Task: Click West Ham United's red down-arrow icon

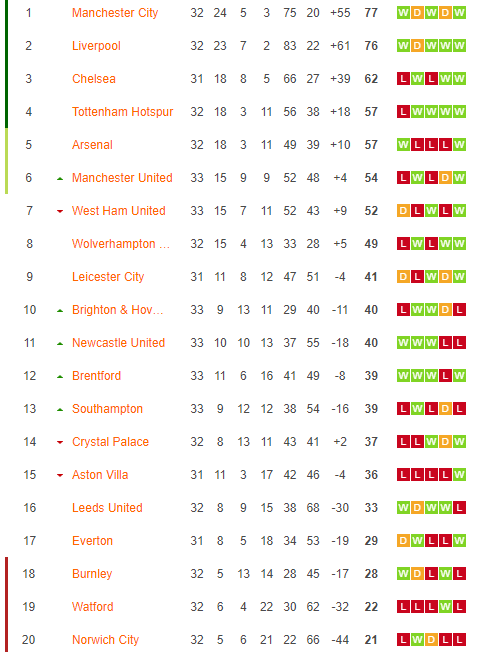Action: click(60, 212)
